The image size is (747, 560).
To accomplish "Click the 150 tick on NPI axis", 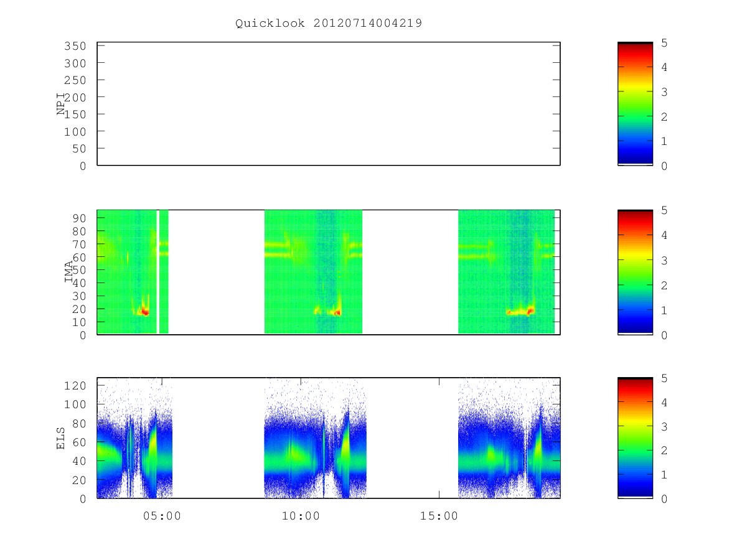I will point(75,114).
